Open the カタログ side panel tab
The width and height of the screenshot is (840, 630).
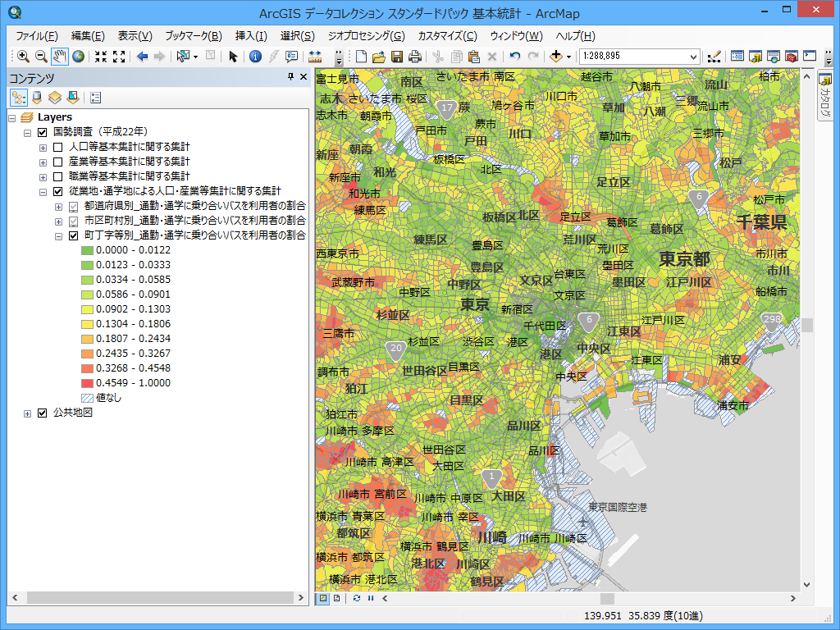coord(824,97)
